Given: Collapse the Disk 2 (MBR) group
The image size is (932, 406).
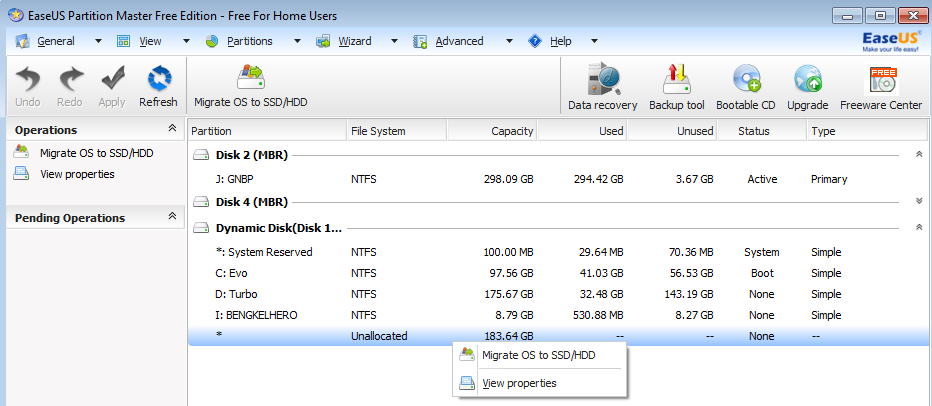Looking at the screenshot, I should pyautogui.click(x=918, y=155).
